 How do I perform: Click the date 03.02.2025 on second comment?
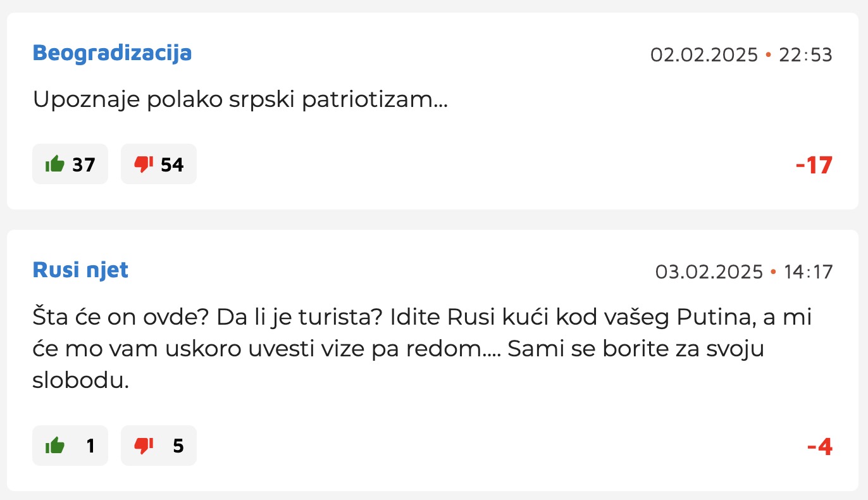coord(709,272)
